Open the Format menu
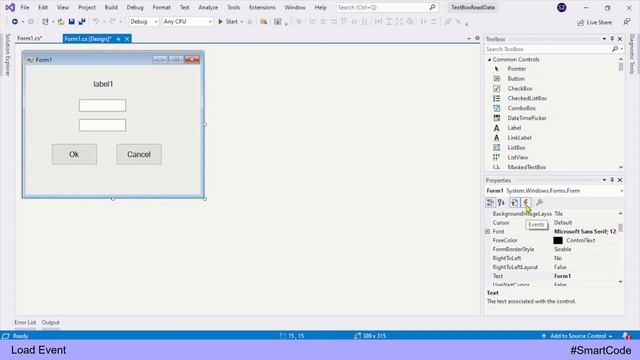 pos(162,7)
